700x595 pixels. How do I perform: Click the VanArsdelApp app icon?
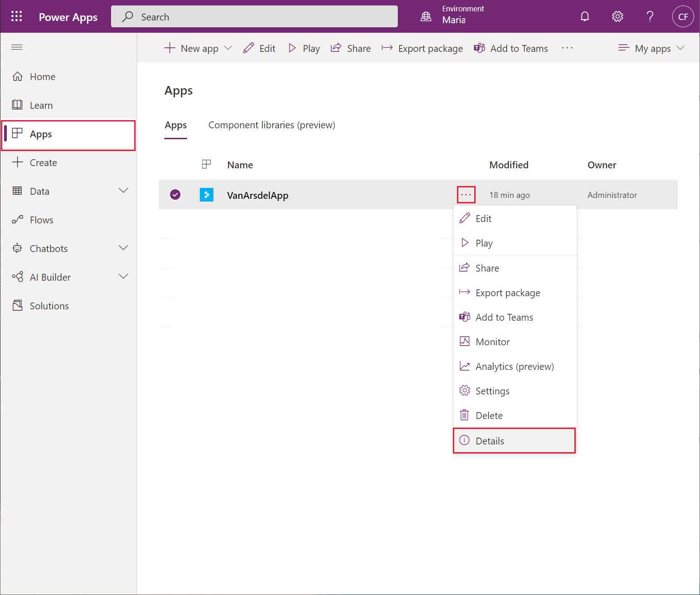click(x=207, y=195)
